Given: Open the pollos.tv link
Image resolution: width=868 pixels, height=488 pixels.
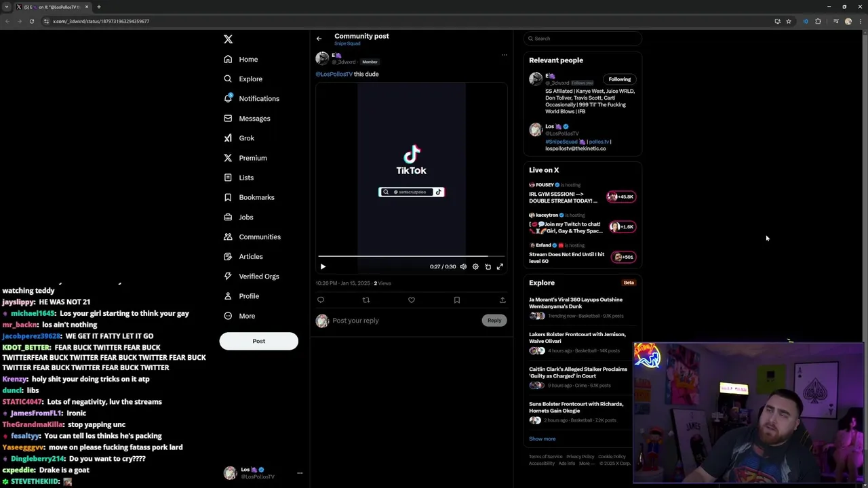Looking at the screenshot, I should click(599, 142).
